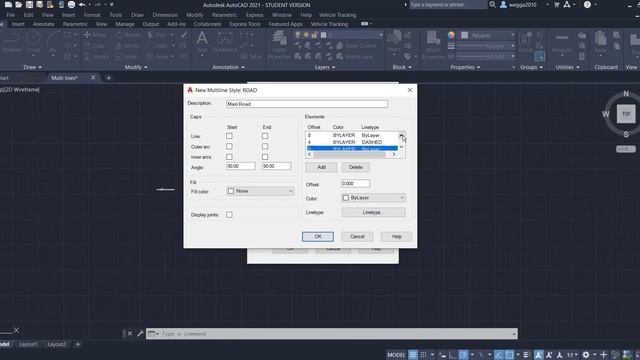Open the Dimension menu

tap(165, 15)
